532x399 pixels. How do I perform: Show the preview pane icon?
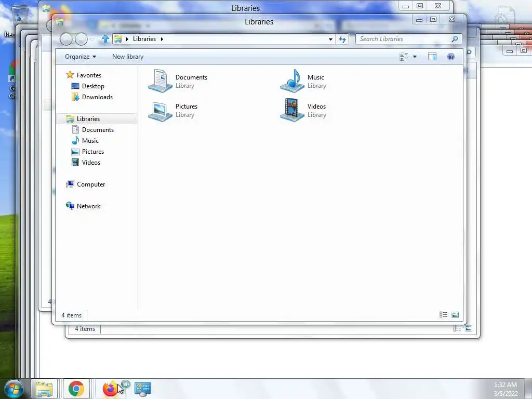(432, 57)
